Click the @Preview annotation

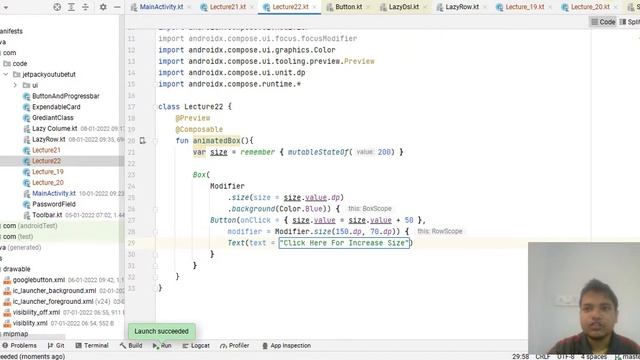point(193,118)
